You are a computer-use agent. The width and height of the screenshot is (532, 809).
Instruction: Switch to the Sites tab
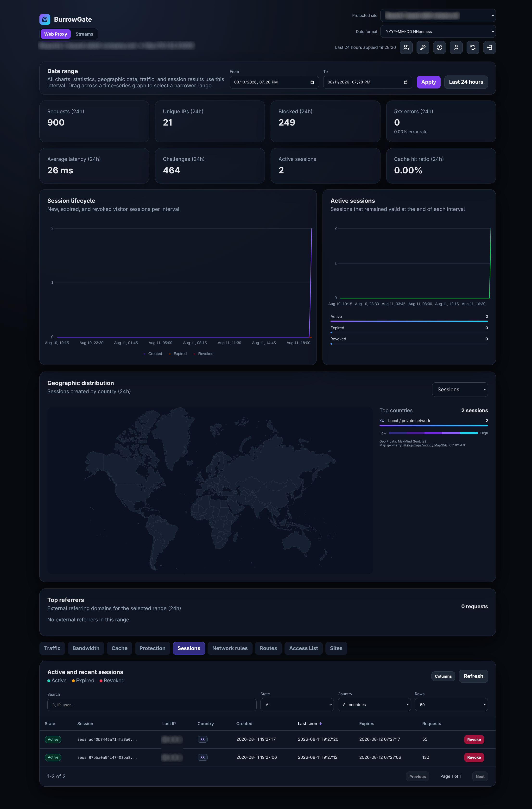pyautogui.click(x=336, y=648)
